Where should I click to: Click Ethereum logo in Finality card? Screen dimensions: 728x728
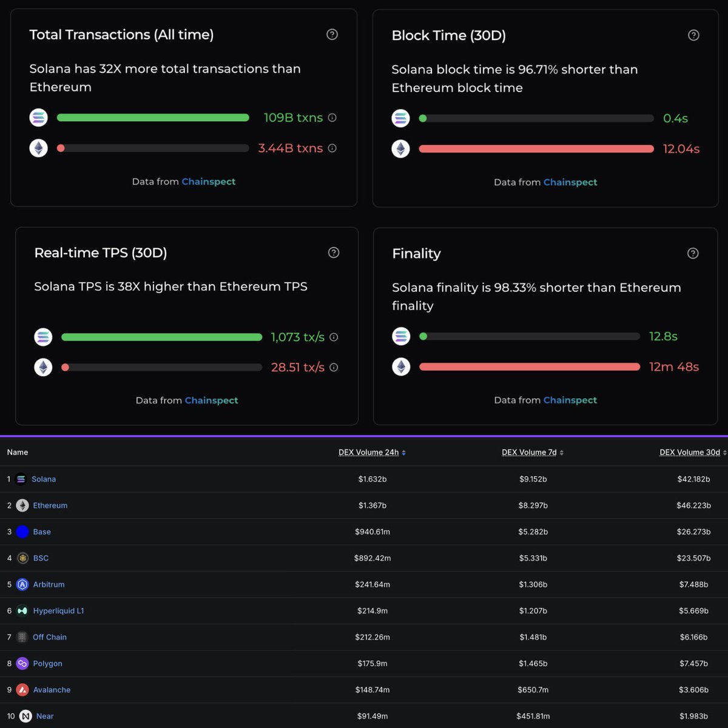(x=401, y=366)
